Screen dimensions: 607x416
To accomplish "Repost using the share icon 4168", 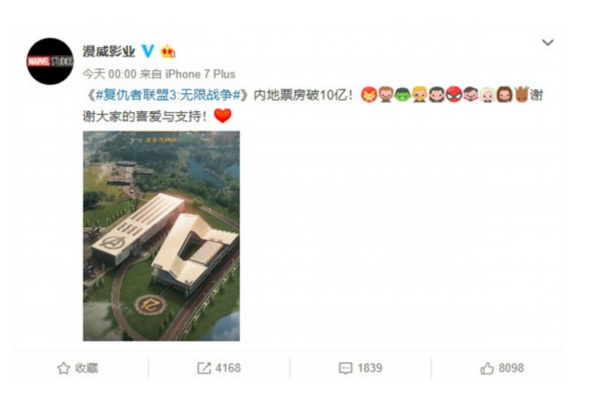I will coord(219,368).
